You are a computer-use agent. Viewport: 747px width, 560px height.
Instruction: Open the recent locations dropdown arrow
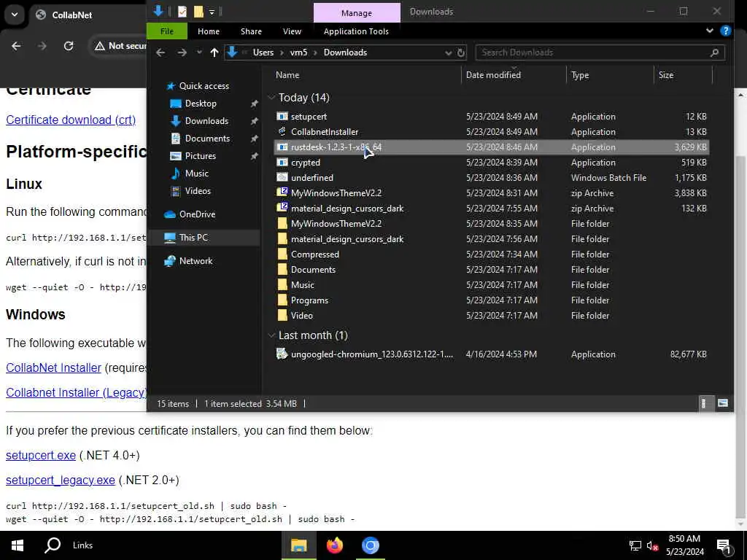point(199,52)
